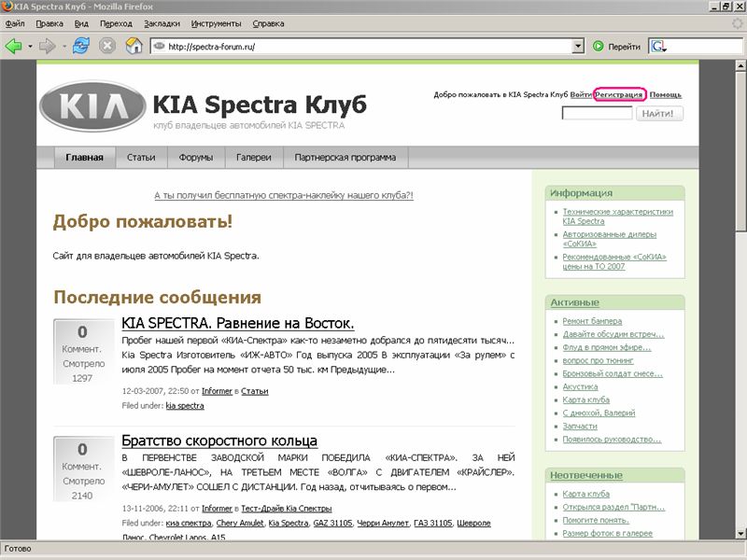Click the vertical scrollbar down arrow

[x=740, y=533]
